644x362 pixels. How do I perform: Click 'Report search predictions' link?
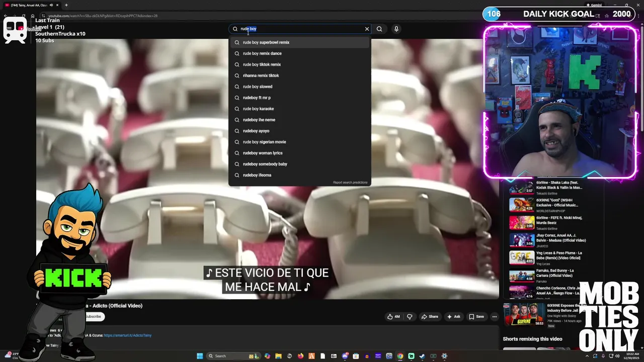tap(350, 183)
